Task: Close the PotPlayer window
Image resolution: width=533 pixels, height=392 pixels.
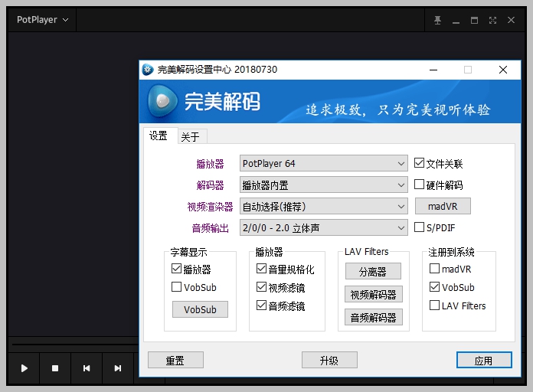Action: (511, 21)
